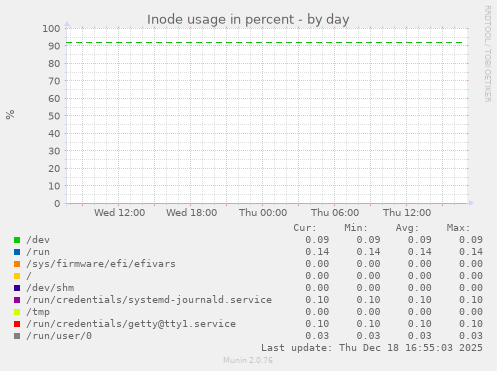Click the Max: column header
The width and height of the screenshot is (497, 371).
[458, 228]
